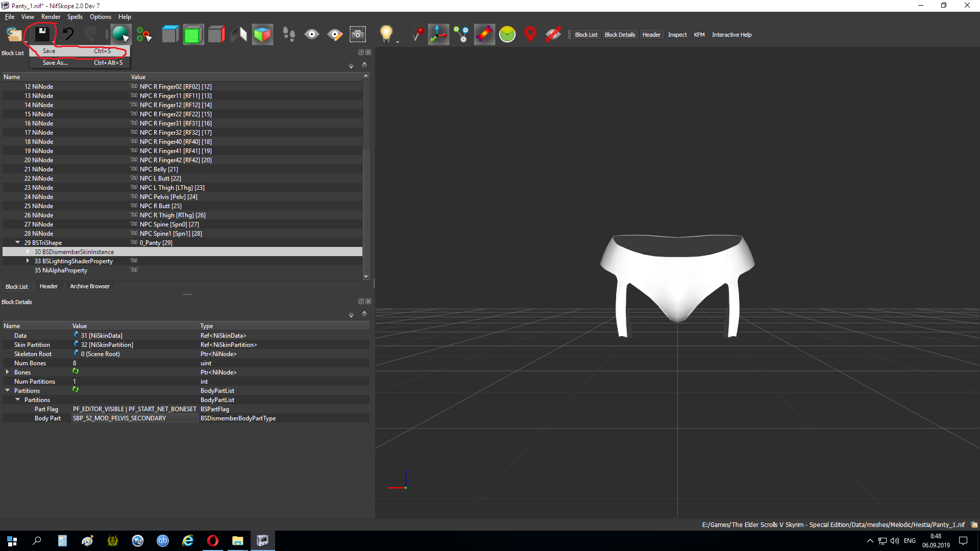Screen dimensions: 980x551
Task: Click the Save floppy disk icon
Action: 42,34
